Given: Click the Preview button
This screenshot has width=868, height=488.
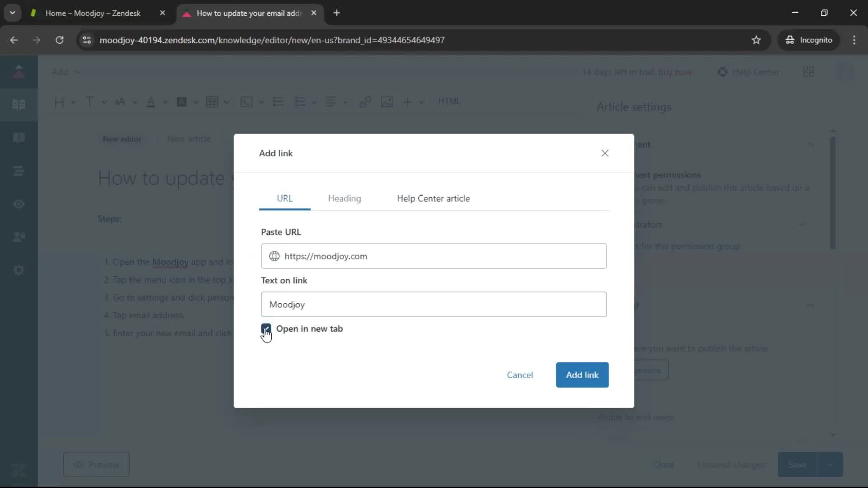Looking at the screenshot, I should pyautogui.click(x=96, y=465).
